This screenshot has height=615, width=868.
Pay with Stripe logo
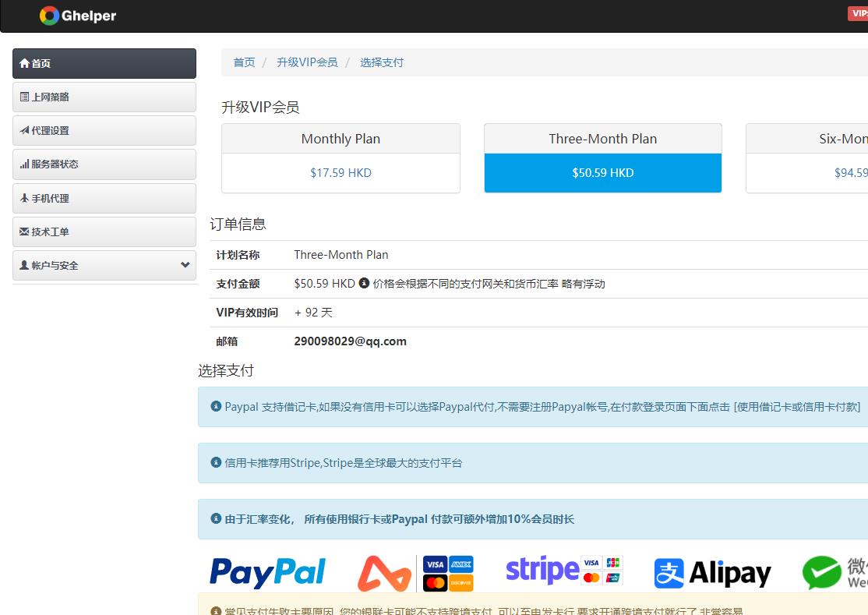coord(542,570)
